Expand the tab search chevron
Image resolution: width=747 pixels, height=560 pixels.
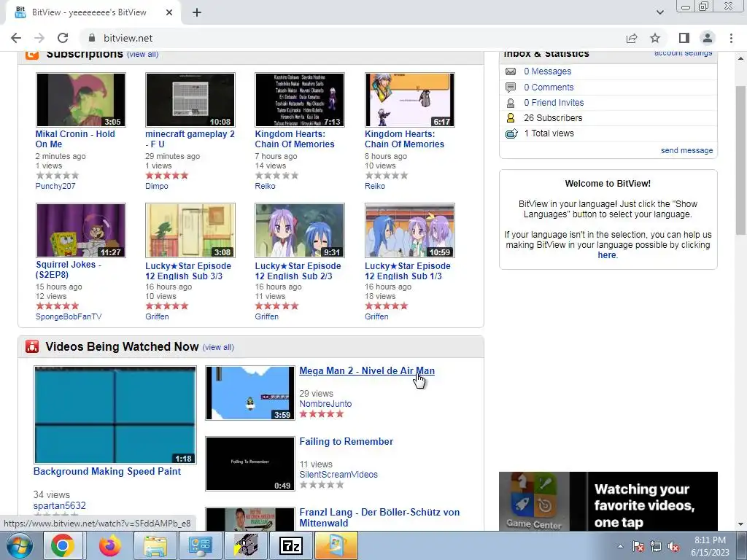point(659,12)
